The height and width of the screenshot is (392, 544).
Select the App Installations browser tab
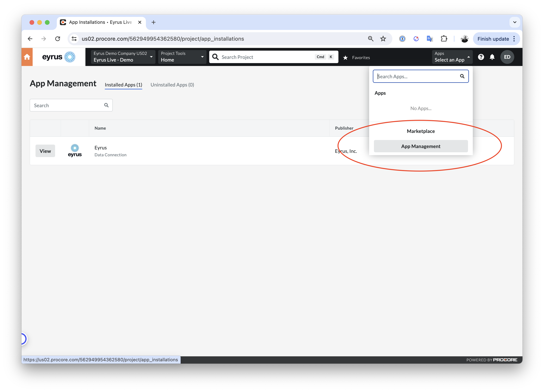click(x=101, y=22)
